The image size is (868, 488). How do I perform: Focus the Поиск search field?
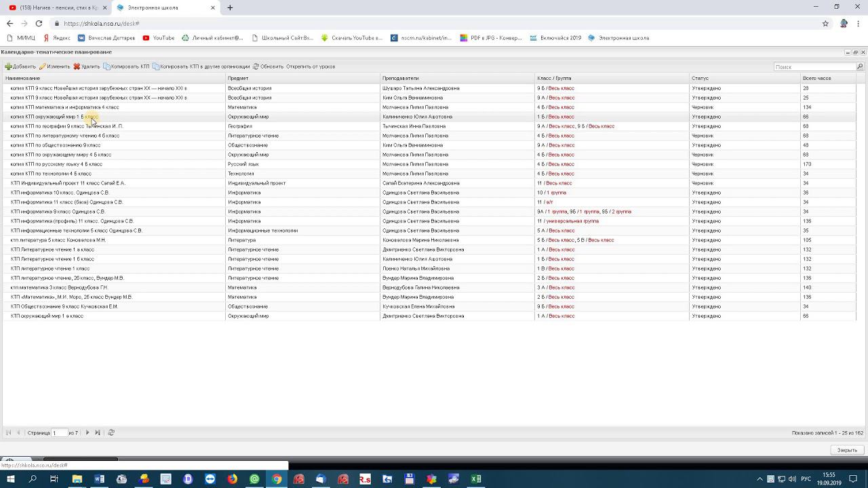click(x=815, y=66)
